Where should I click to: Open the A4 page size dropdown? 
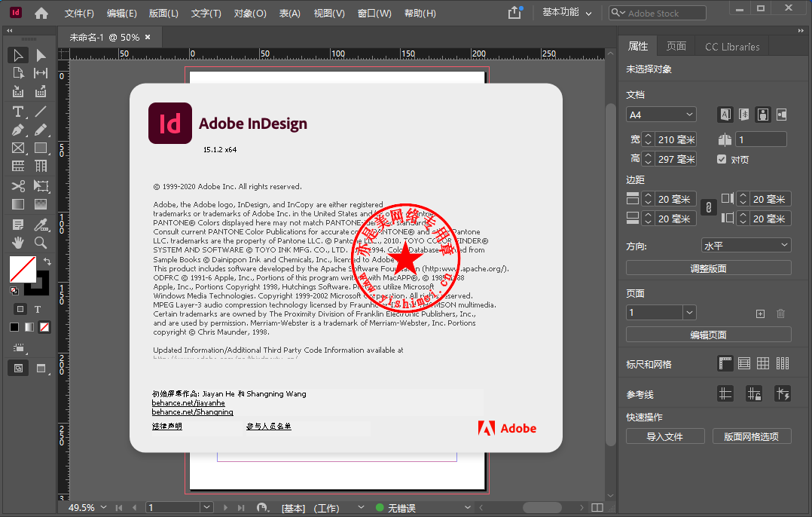coord(661,115)
